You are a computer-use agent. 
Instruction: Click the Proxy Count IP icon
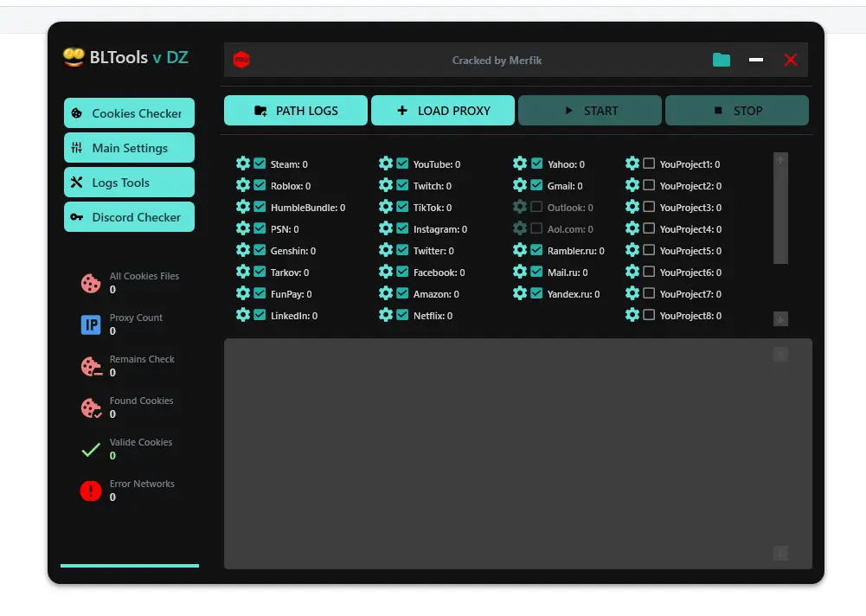pyautogui.click(x=91, y=324)
